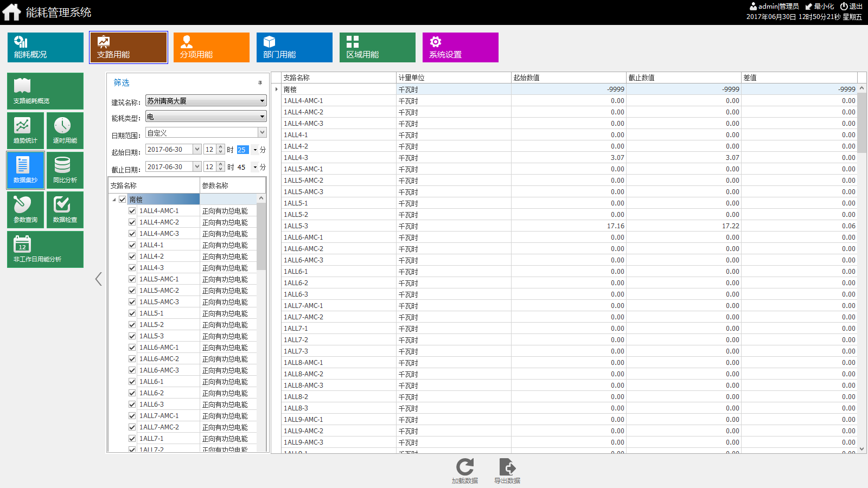Sort by 计量单位 column header
868x488 pixels.
454,78
